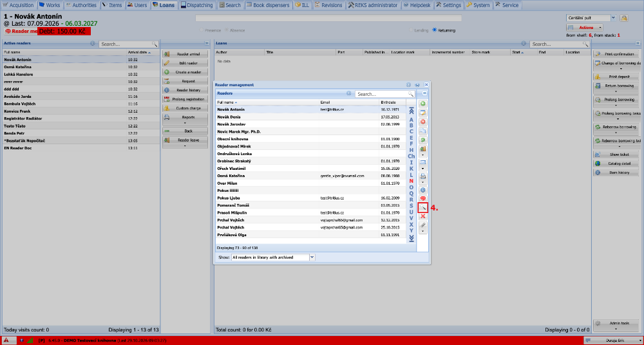Click the print icon in Reader management title bar
This screenshot has height=345, width=644.
(x=417, y=84)
